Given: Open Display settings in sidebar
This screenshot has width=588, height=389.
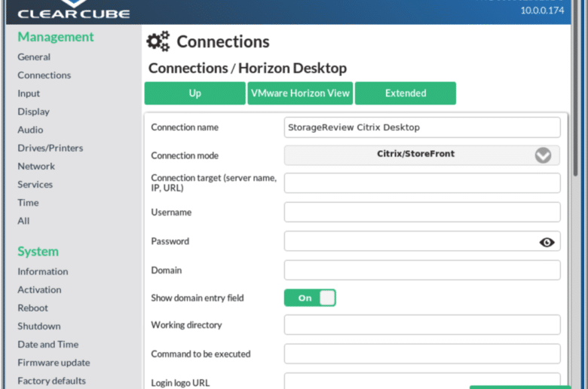Looking at the screenshot, I should pyautogui.click(x=33, y=112).
